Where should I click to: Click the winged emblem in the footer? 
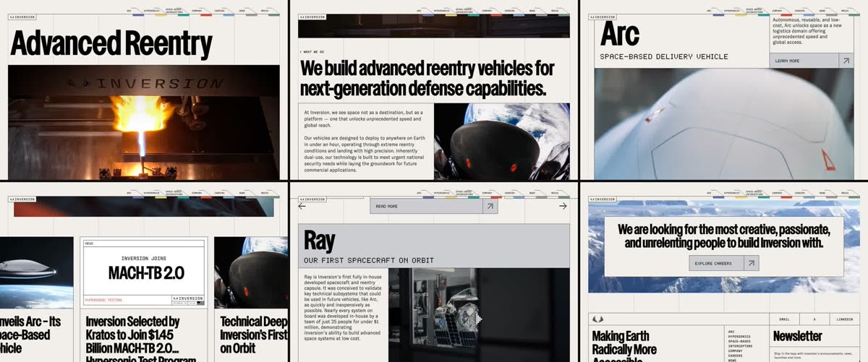coord(597,319)
